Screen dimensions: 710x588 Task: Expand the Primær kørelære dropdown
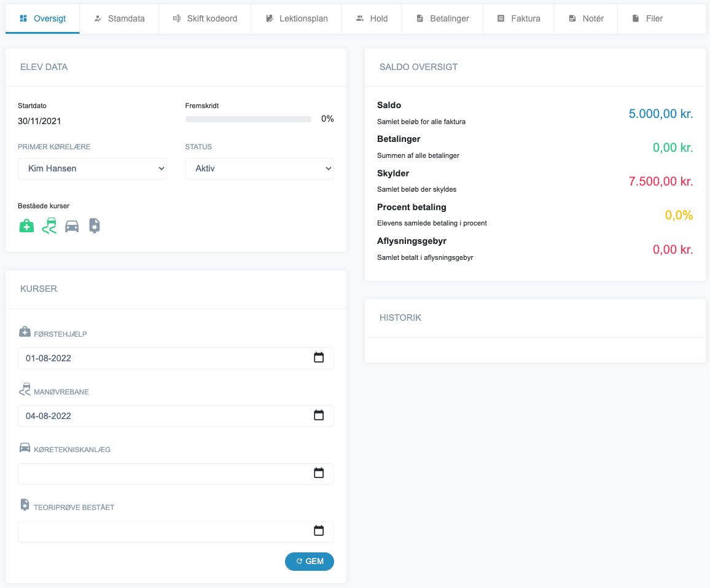[x=92, y=168]
